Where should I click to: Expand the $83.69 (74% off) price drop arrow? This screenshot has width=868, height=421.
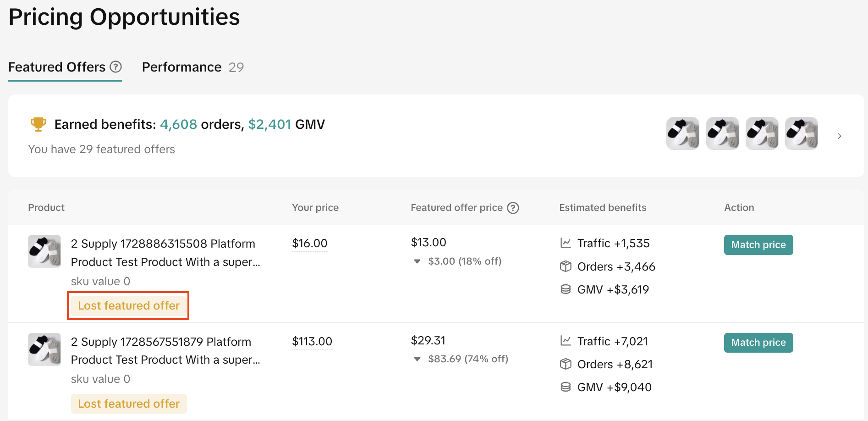click(417, 359)
